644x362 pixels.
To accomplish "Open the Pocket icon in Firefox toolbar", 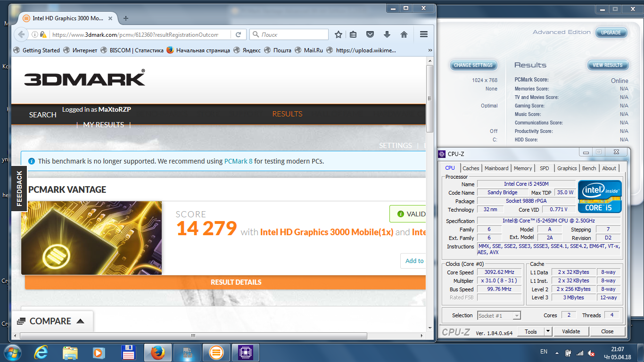I will pyautogui.click(x=370, y=34).
